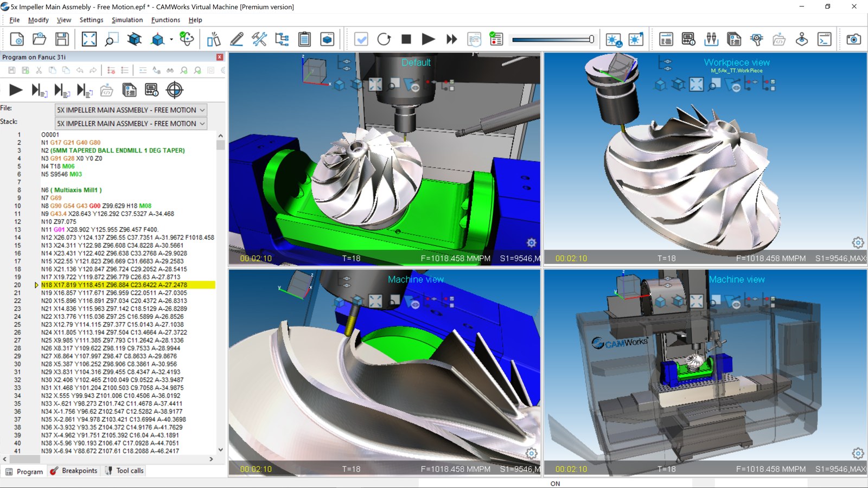Open the Modify menu
The width and height of the screenshot is (868, 488).
tap(39, 20)
